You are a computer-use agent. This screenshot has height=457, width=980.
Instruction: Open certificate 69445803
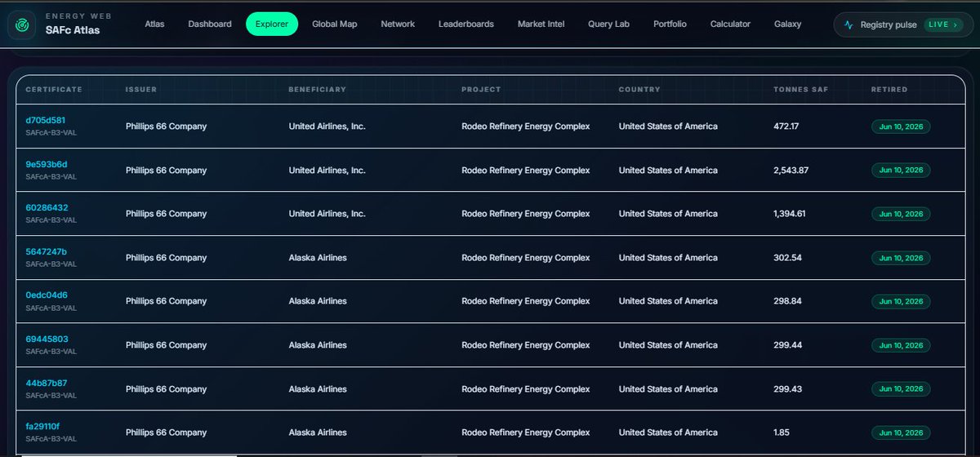[x=47, y=339]
